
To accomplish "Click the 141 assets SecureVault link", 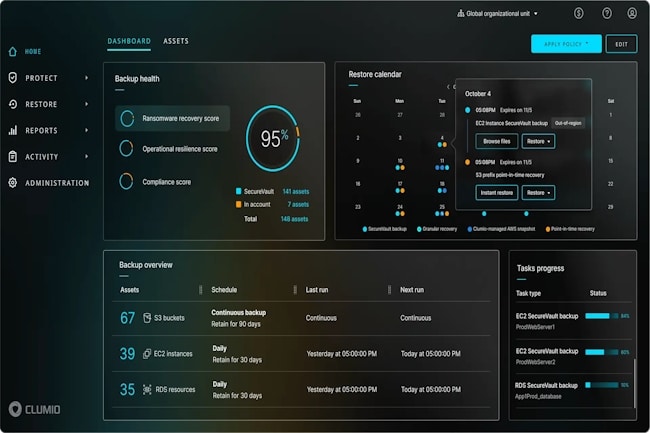I will point(296,191).
